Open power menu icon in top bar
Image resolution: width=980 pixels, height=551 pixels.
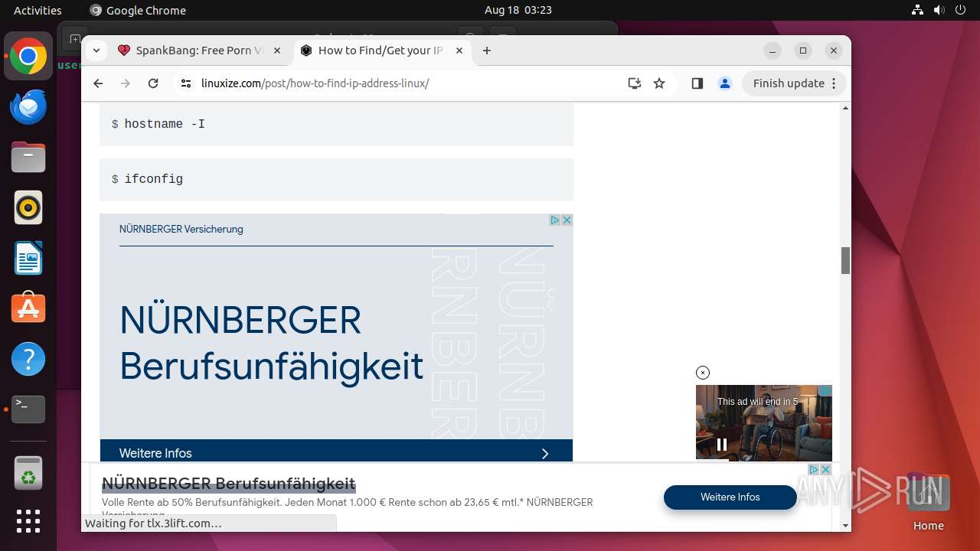coord(961,10)
